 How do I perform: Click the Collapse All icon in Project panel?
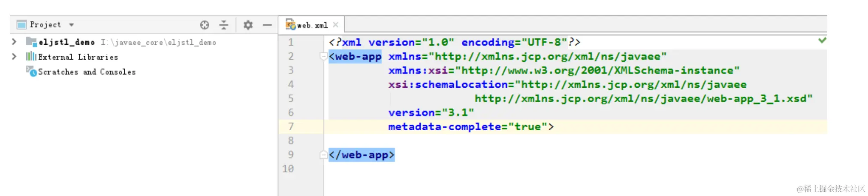(x=224, y=25)
